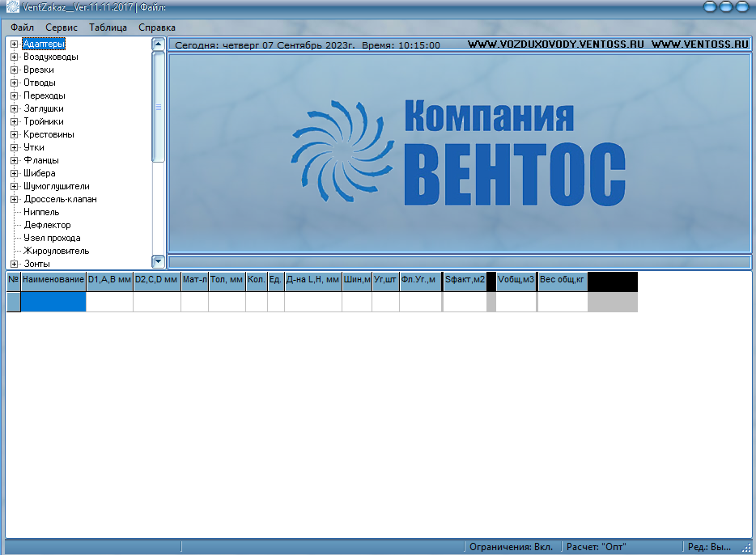This screenshot has height=555, width=756.
Task: Expand the Крестовины tree node
Action: (x=14, y=135)
